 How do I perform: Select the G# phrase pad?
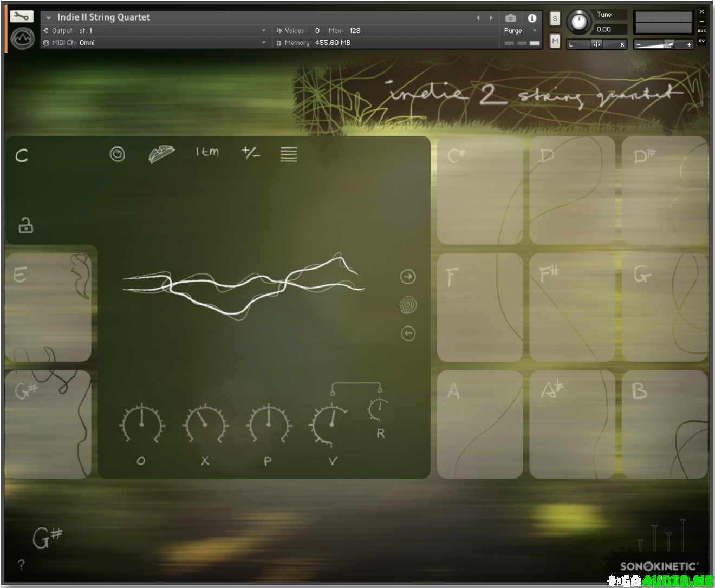point(48,424)
